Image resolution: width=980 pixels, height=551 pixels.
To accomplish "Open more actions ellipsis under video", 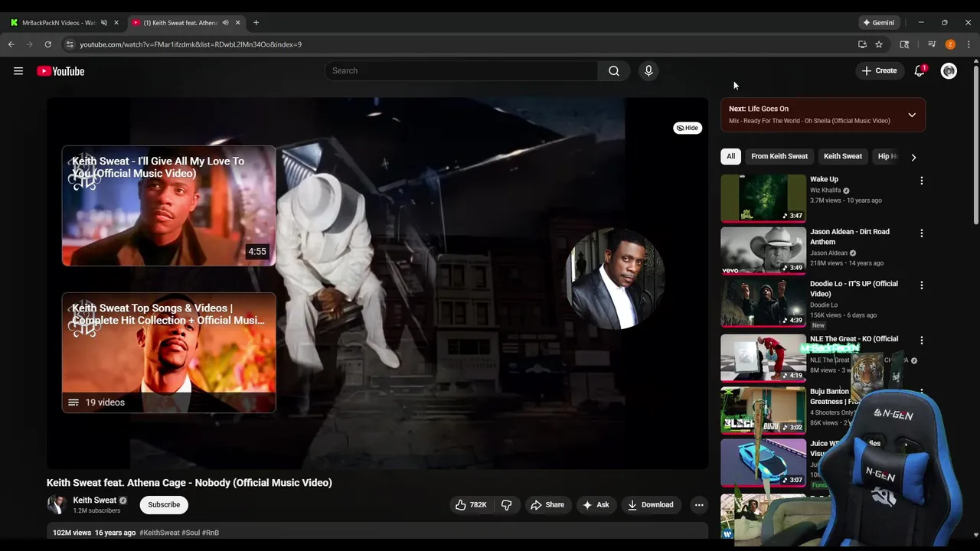I will tap(698, 505).
